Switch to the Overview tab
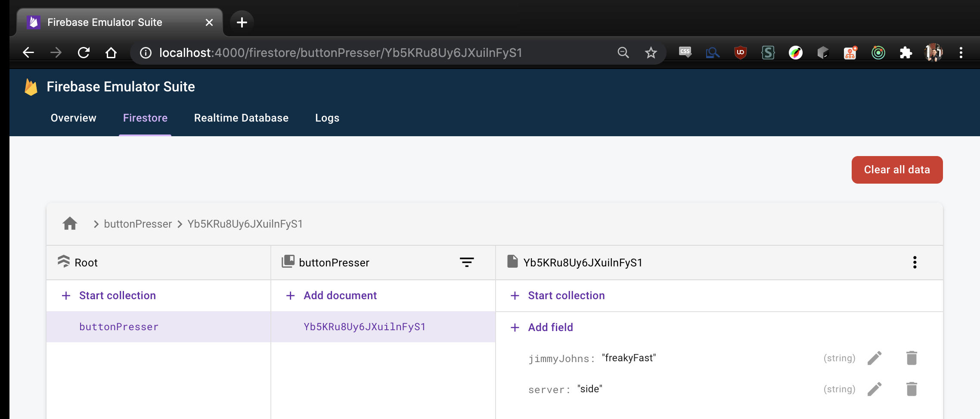 73,118
